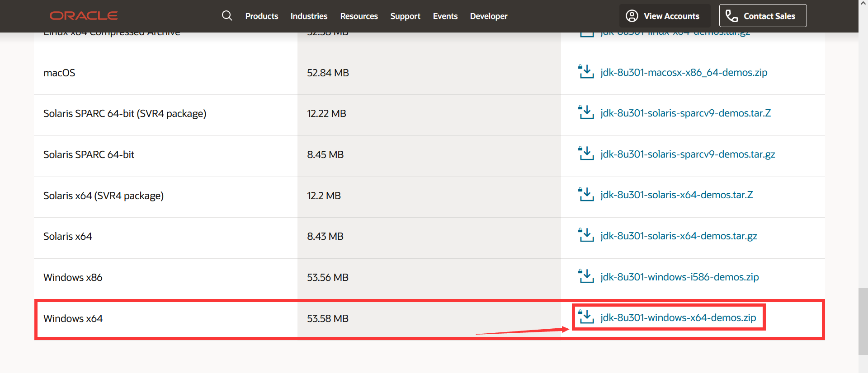This screenshot has width=868, height=373.
Task: Click download icon for windows-x64-demos.zip
Action: coord(586,317)
